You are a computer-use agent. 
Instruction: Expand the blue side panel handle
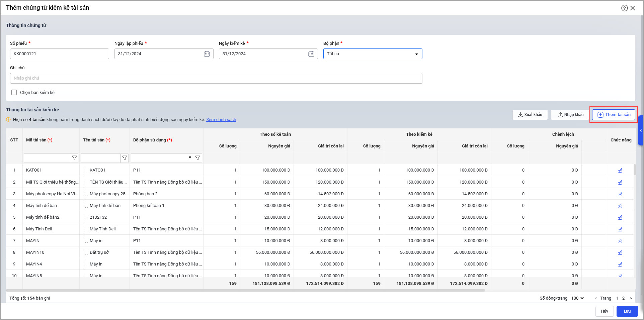pyautogui.click(x=641, y=130)
